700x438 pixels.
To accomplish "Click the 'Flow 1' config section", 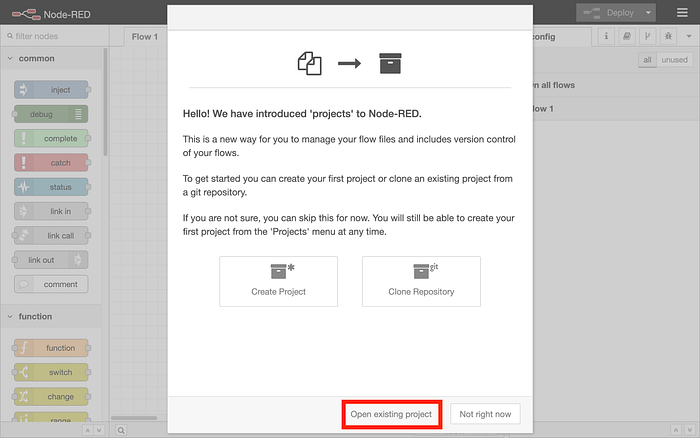I will coord(615,109).
